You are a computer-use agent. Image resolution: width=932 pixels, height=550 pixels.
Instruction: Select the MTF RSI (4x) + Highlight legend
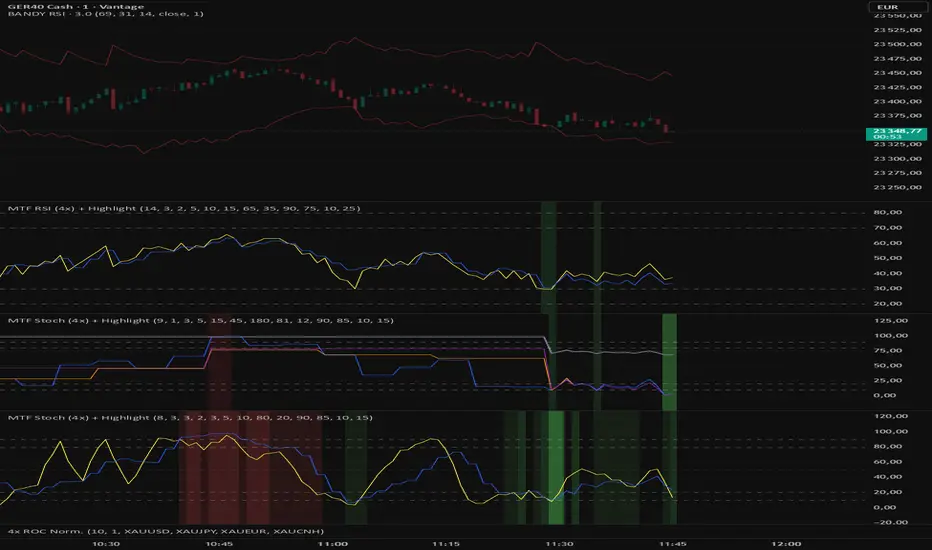tap(184, 209)
